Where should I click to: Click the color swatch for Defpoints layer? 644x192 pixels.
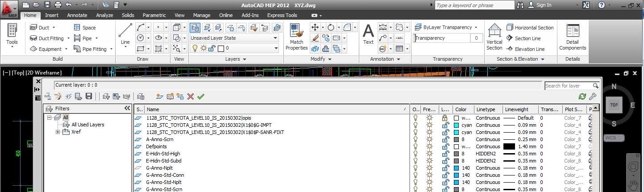(x=457, y=146)
